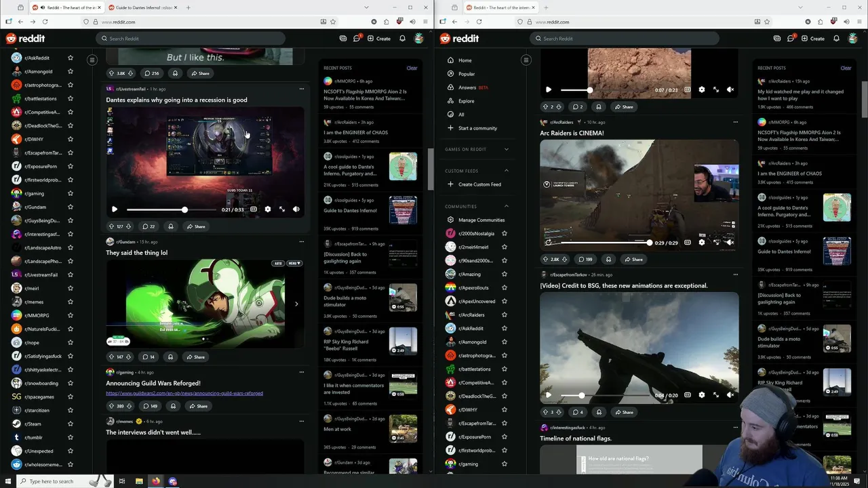Open options menu on r/gaming Guild Wars post
This screenshot has height=488, width=868.
[302, 372]
